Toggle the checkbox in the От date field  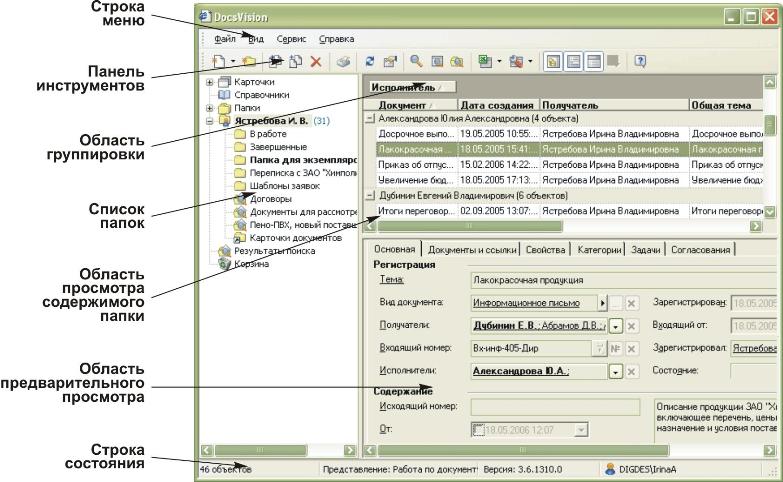(478, 430)
